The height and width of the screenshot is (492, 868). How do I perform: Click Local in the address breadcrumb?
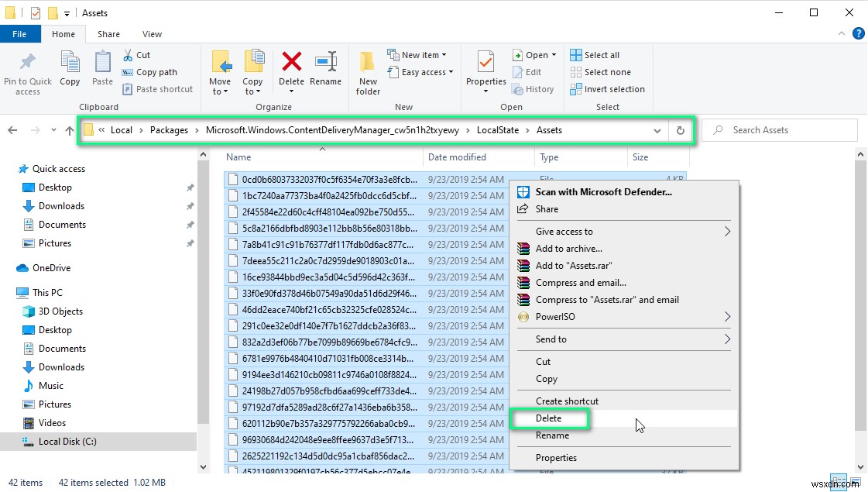coord(122,130)
